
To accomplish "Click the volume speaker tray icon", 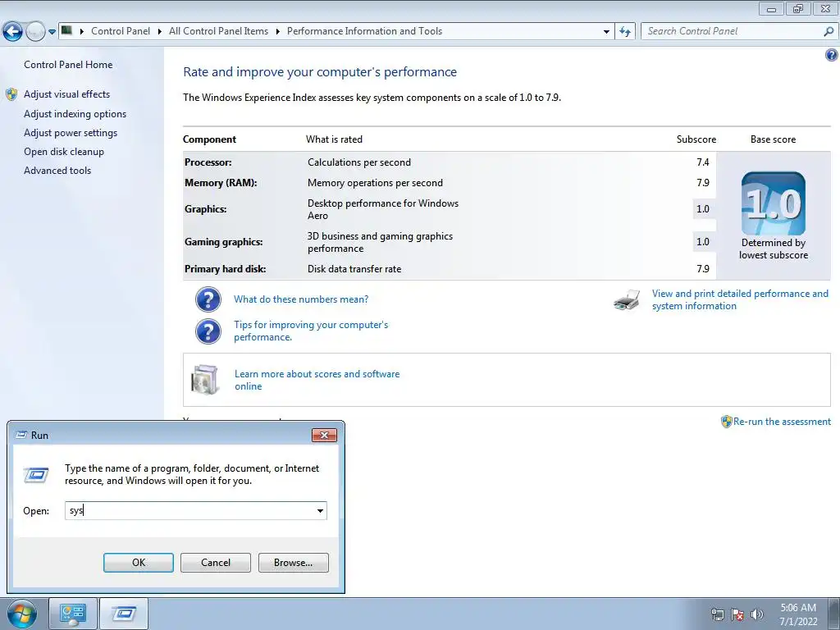I will 757,614.
